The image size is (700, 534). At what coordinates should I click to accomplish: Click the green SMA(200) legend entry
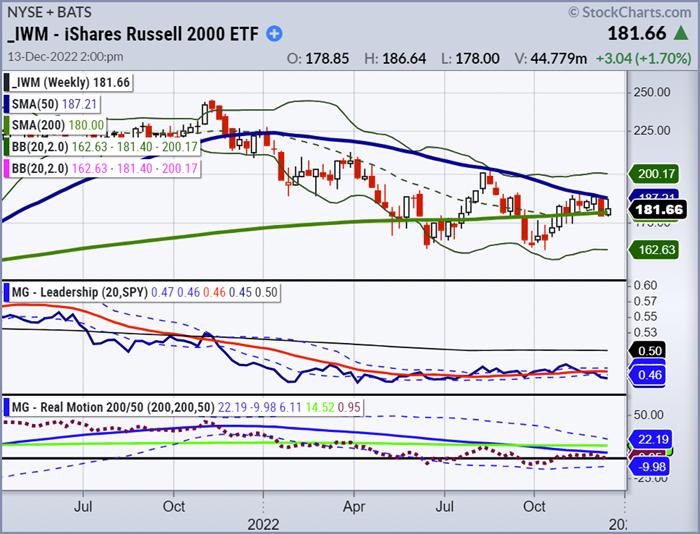54,122
